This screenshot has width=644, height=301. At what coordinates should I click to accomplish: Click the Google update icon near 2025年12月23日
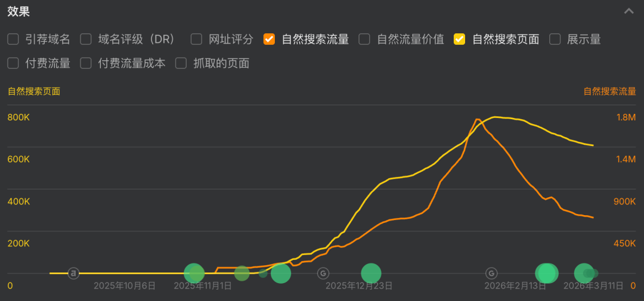[323, 273]
